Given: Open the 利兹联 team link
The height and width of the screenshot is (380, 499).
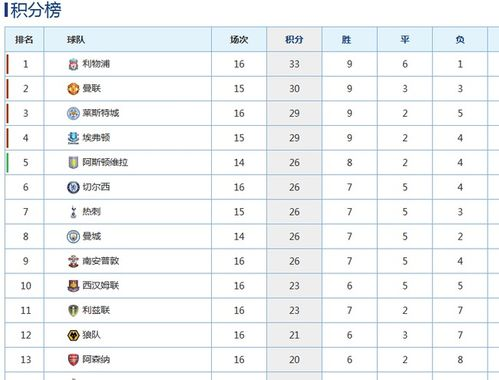Looking at the screenshot, I should (96, 310).
